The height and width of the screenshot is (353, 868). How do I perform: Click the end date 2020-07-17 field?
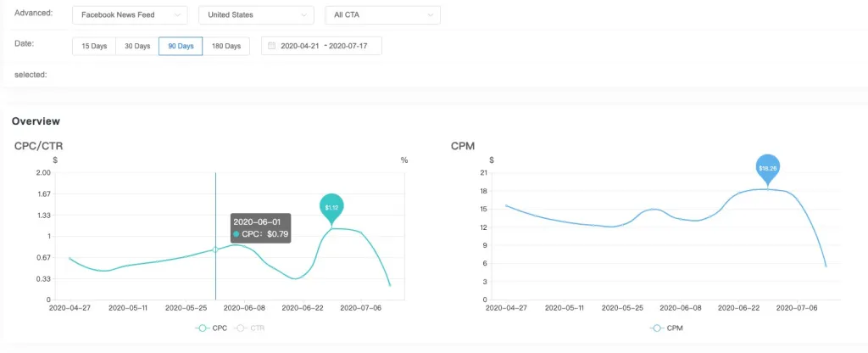(349, 46)
